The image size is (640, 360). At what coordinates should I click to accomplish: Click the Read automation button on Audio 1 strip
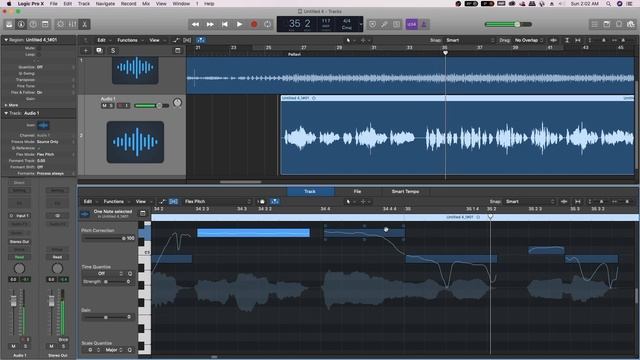point(19,257)
